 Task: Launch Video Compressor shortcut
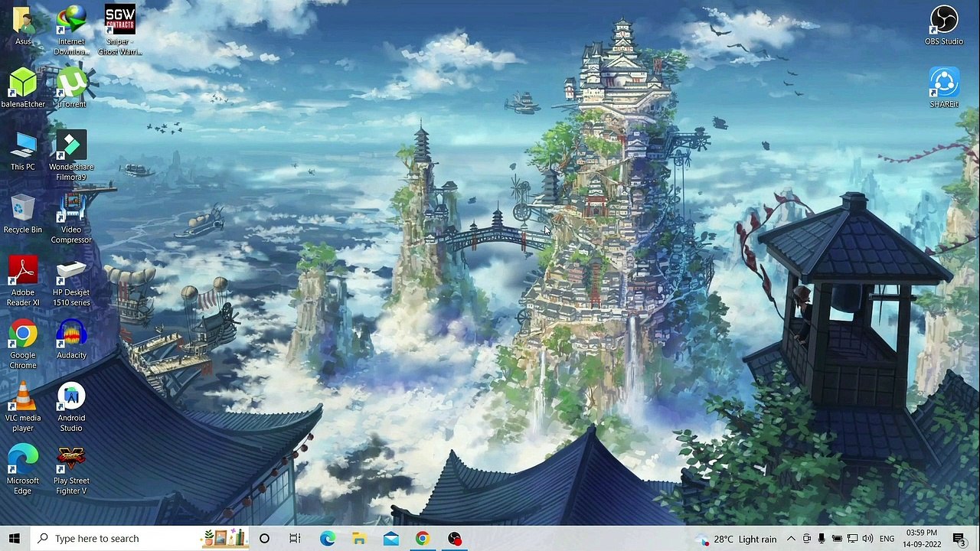pos(71,219)
